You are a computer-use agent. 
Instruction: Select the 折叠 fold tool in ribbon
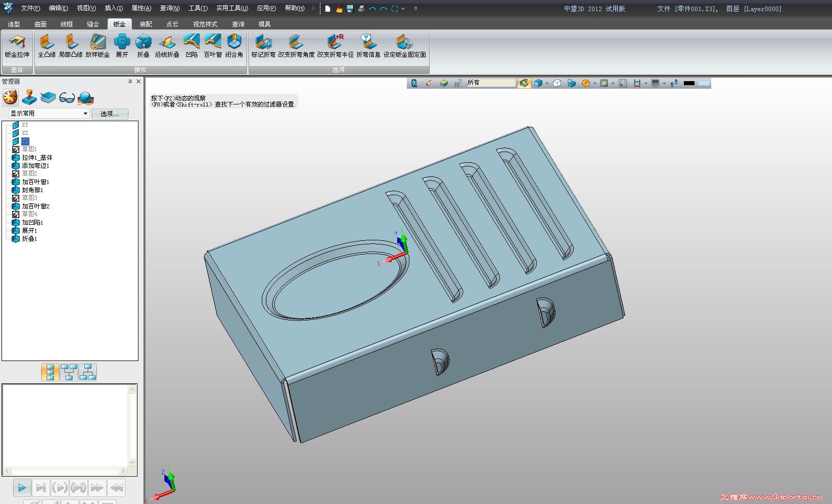[143, 47]
